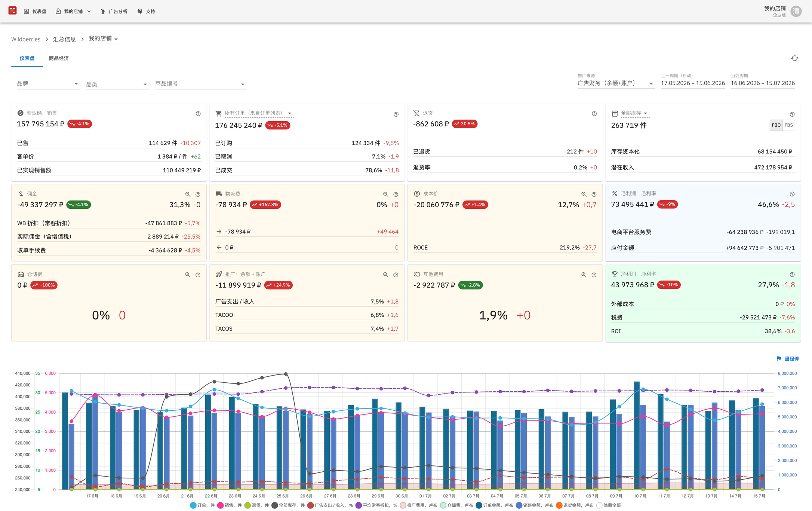Click the TC logo icon
Viewport: 812px width, 511px height.
click(x=12, y=10)
